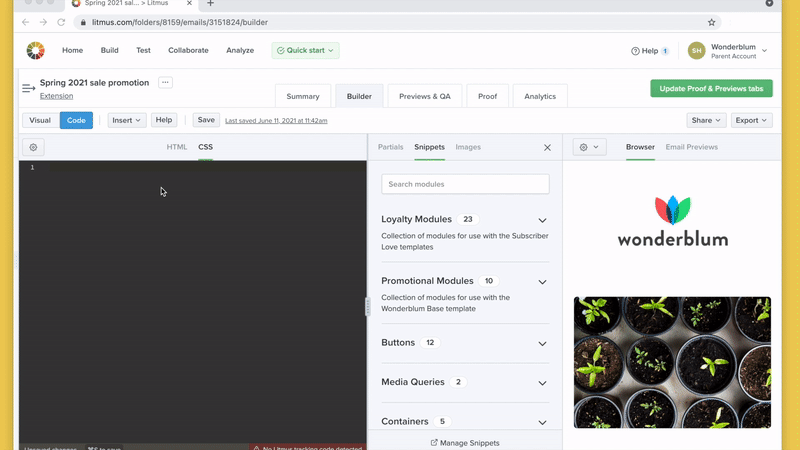Open the Quick start dropdown
Image resolution: width=800 pixels, height=450 pixels.
click(x=305, y=51)
